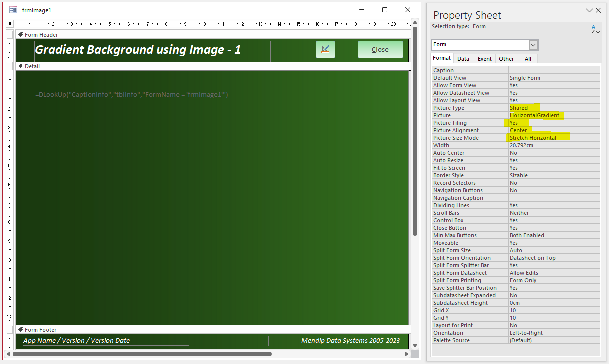609x364 pixels.
Task: Click the form selector square beside the ruler
Action: pos(10,23)
